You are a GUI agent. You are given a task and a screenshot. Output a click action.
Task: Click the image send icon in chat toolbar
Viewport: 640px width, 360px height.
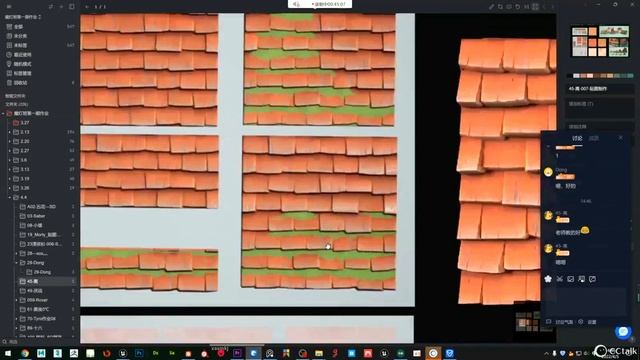[571, 279]
